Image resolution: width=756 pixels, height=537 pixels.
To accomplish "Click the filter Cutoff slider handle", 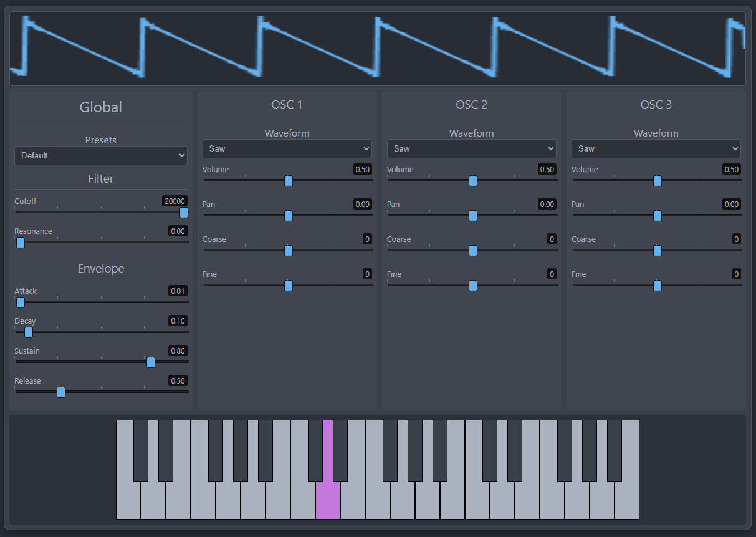I will pyautogui.click(x=184, y=213).
